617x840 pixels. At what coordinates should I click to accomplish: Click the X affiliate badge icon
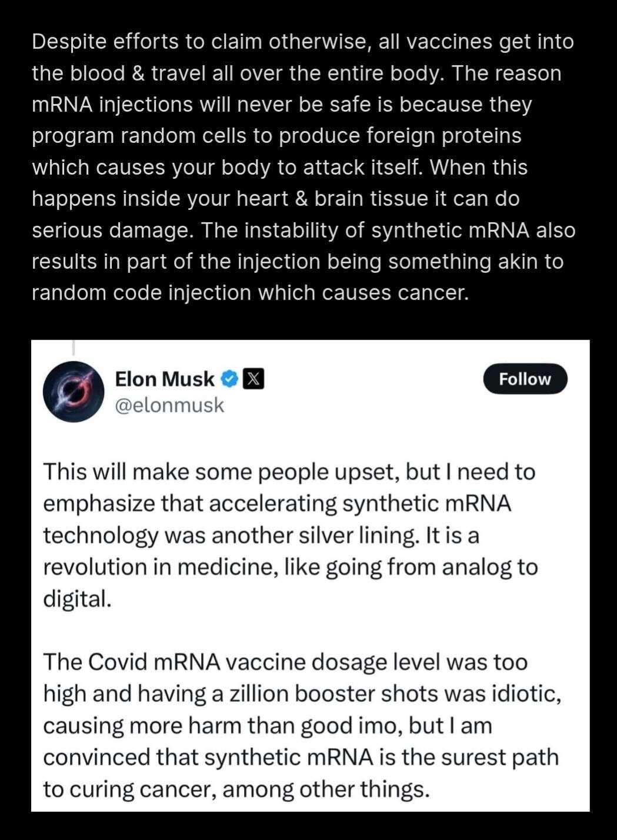click(253, 379)
